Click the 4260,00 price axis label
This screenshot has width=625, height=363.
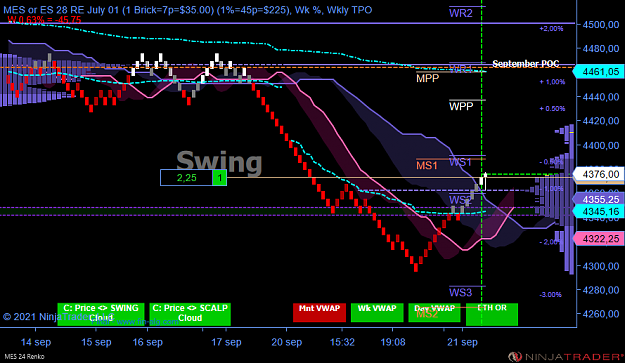(x=601, y=314)
